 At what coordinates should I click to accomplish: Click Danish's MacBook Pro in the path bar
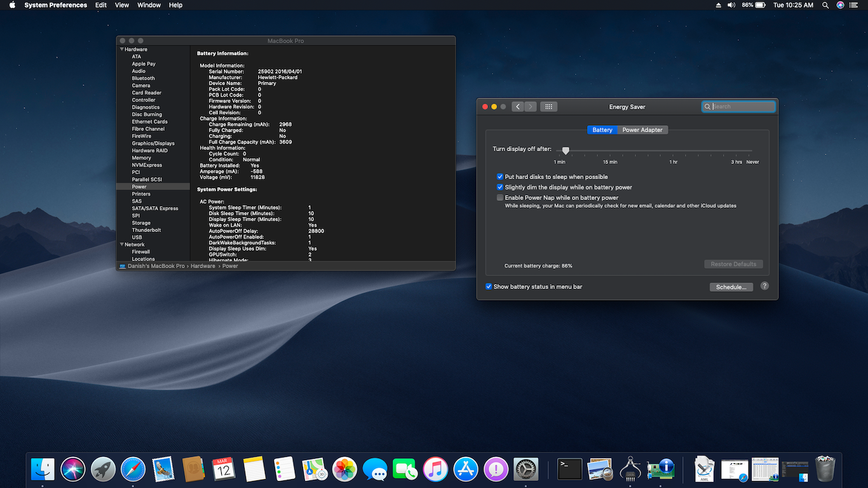pos(156,266)
